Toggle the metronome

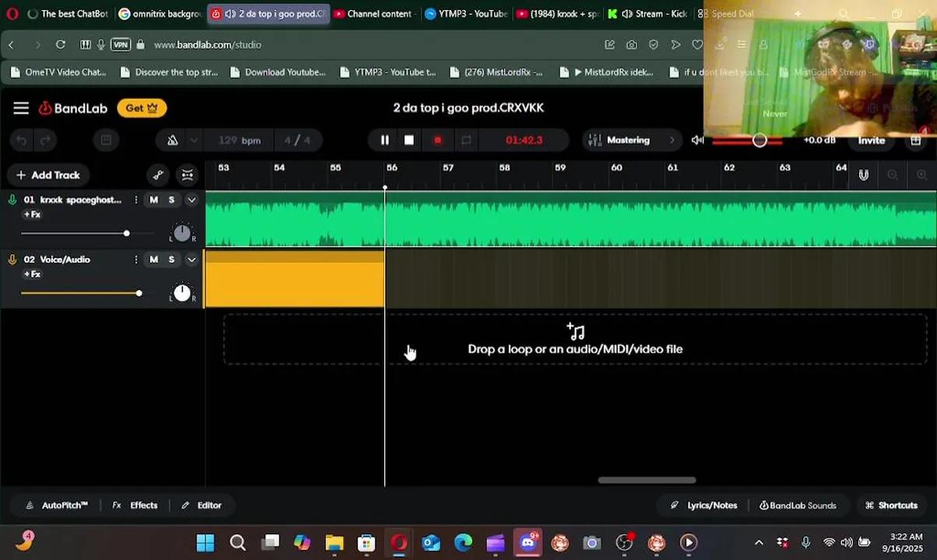173,140
